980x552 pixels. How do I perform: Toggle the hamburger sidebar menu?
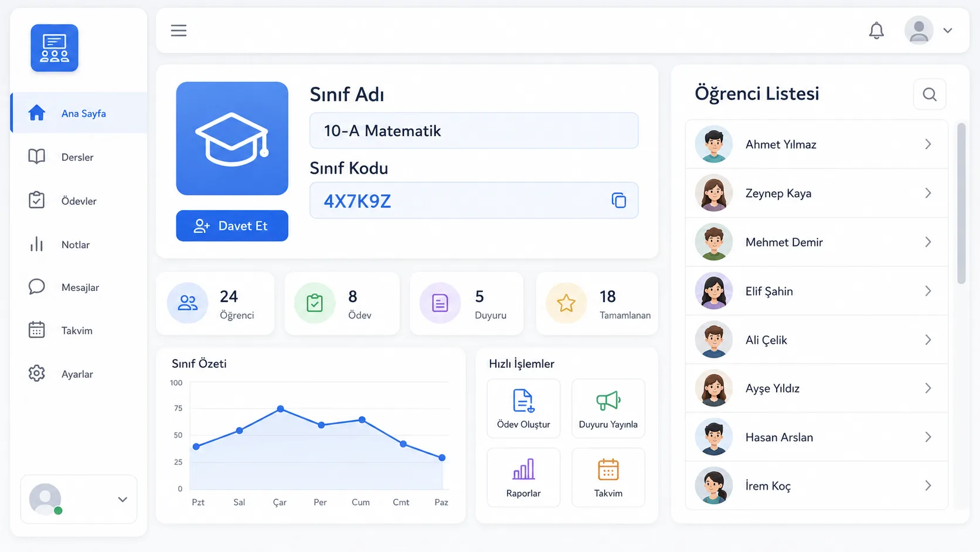coord(179,31)
